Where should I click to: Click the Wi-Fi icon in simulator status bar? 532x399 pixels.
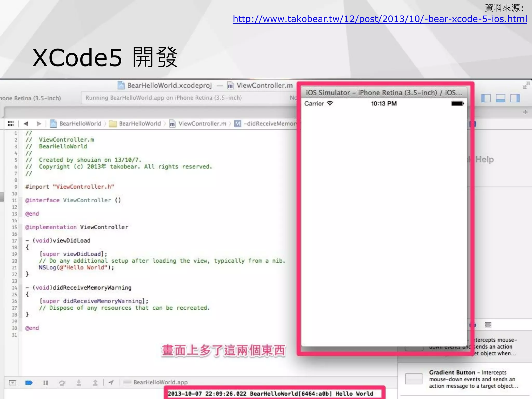point(330,103)
